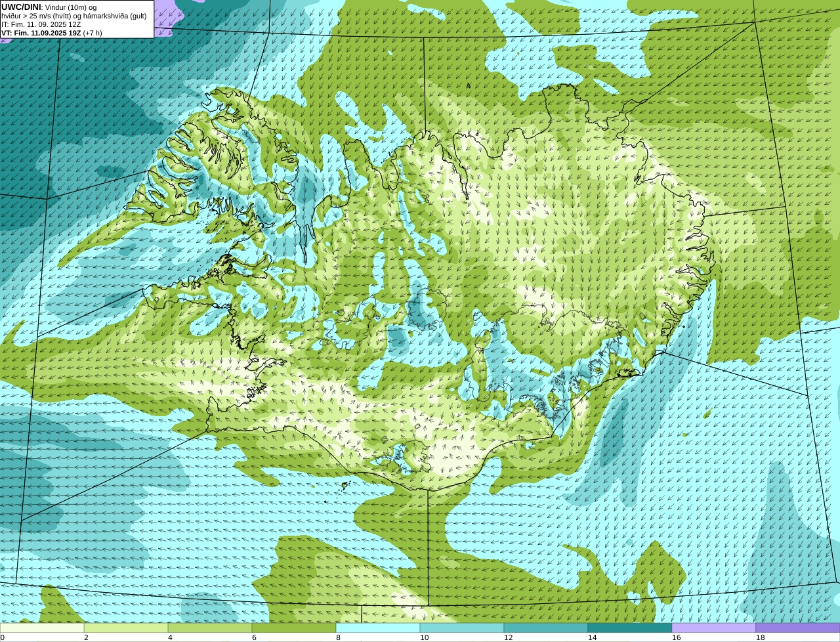Click the legend label '12'

click(508, 637)
